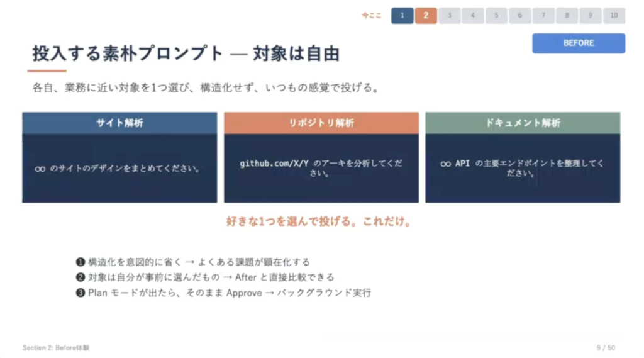Click the infinity icon before API text
Image resolution: width=644 pixels, height=358 pixels.
[x=445, y=164]
